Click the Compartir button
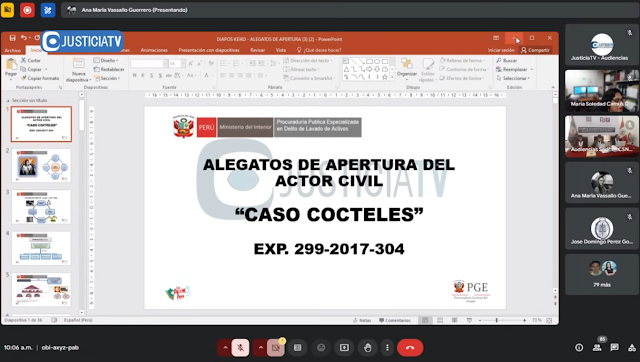Image resolution: width=640 pixels, height=362 pixels. 535,50
